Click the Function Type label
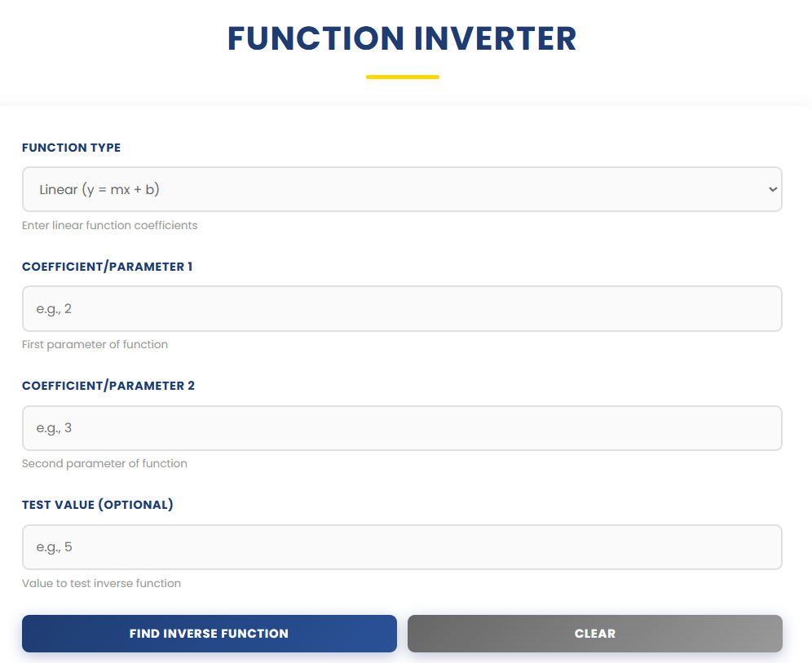 (x=71, y=148)
